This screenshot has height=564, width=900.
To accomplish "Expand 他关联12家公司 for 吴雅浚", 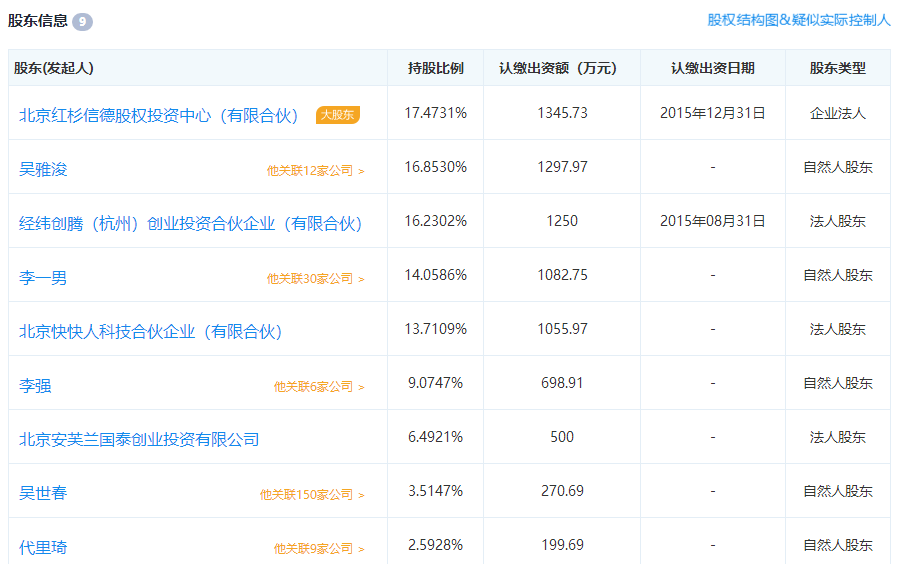I will click(315, 170).
